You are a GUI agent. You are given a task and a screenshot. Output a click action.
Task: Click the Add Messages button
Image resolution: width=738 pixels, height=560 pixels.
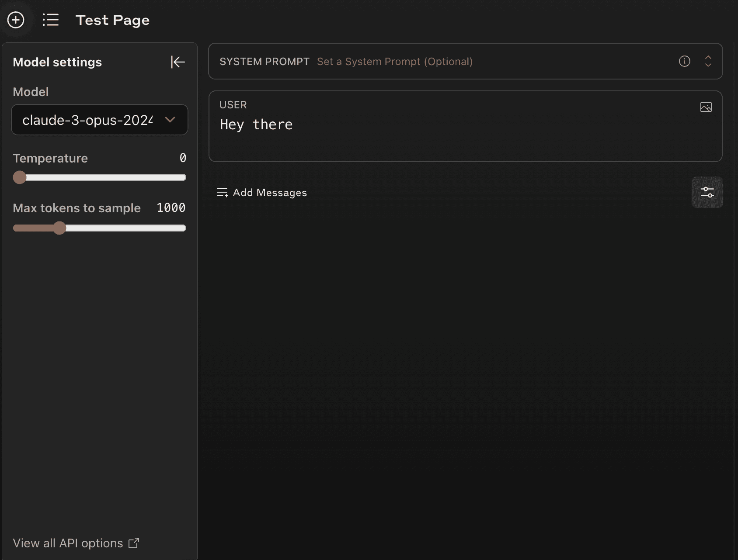click(x=269, y=192)
